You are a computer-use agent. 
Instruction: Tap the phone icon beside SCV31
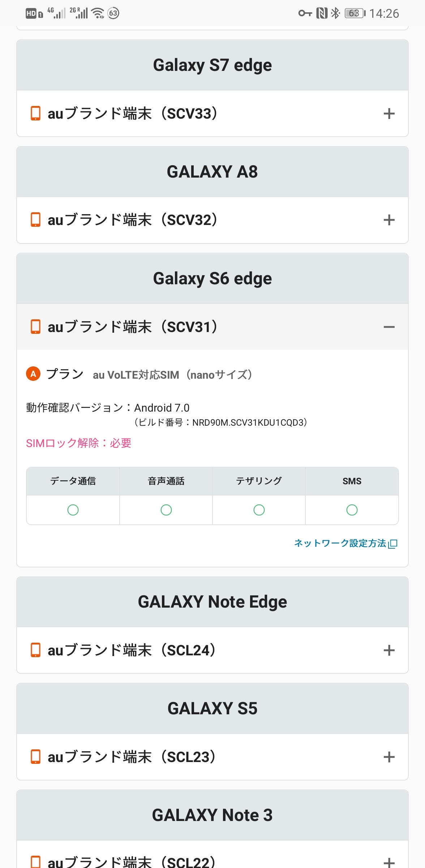click(x=35, y=327)
